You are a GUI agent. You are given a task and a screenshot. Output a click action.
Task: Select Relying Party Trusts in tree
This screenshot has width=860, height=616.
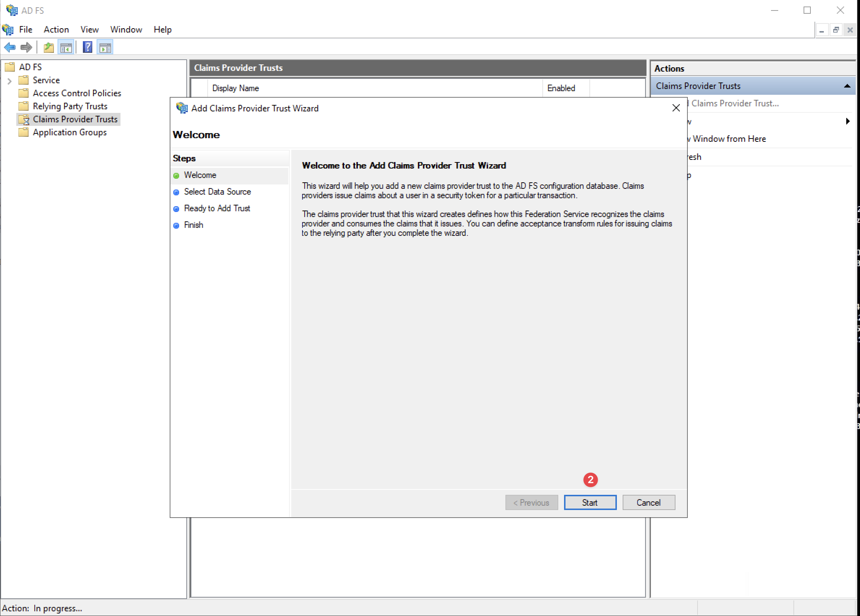click(x=70, y=106)
